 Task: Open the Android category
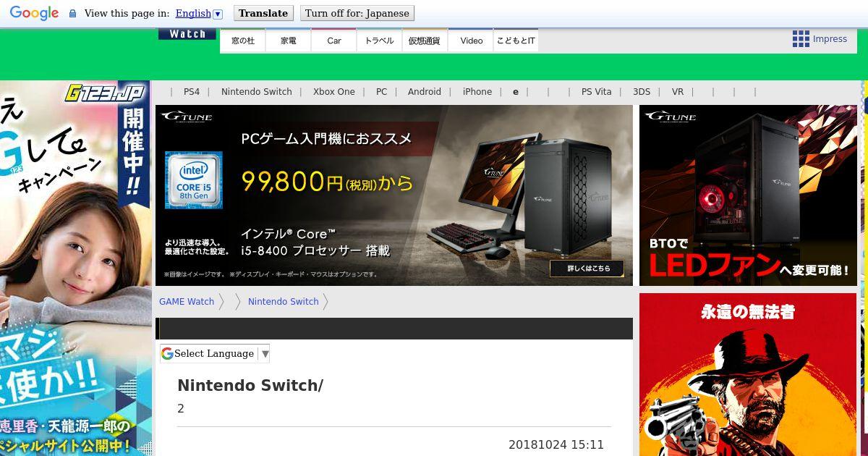tap(425, 92)
